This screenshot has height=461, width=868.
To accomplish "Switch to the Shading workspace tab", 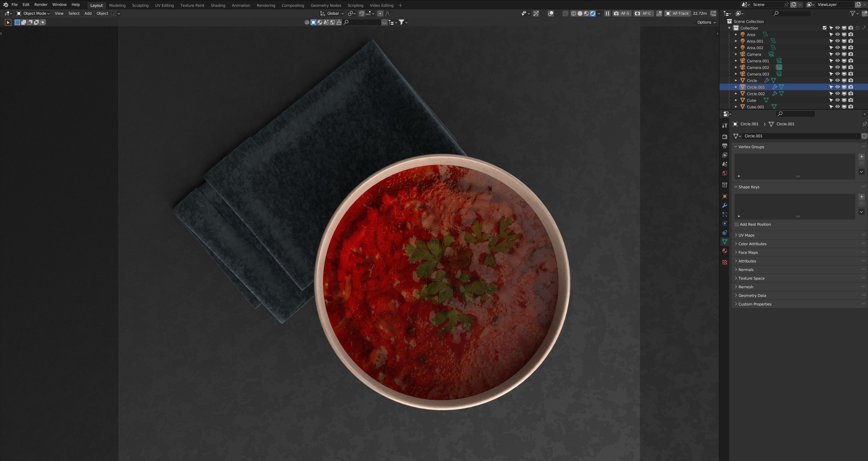I will pos(218,5).
